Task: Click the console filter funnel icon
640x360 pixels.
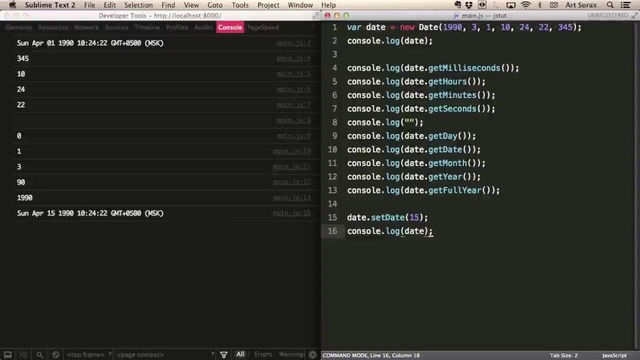Action: pyautogui.click(x=224, y=355)
